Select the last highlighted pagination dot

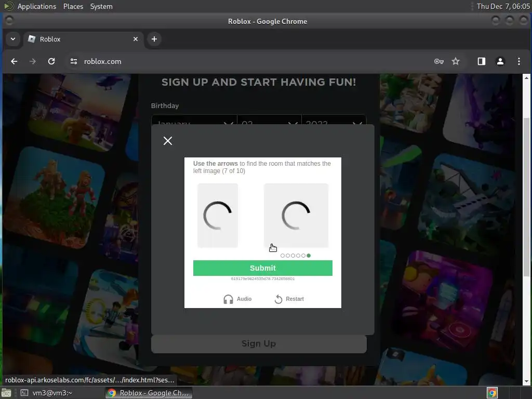309,256
